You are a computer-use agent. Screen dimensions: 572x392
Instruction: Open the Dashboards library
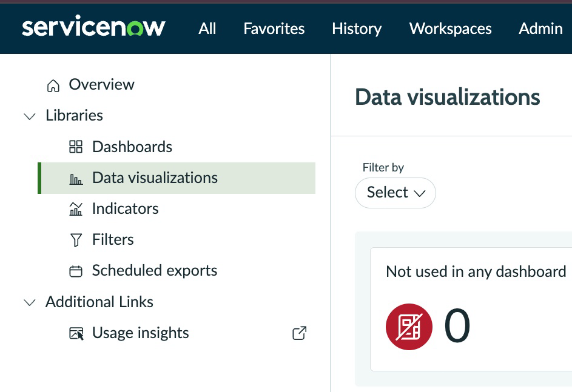(x=132, y=147)
